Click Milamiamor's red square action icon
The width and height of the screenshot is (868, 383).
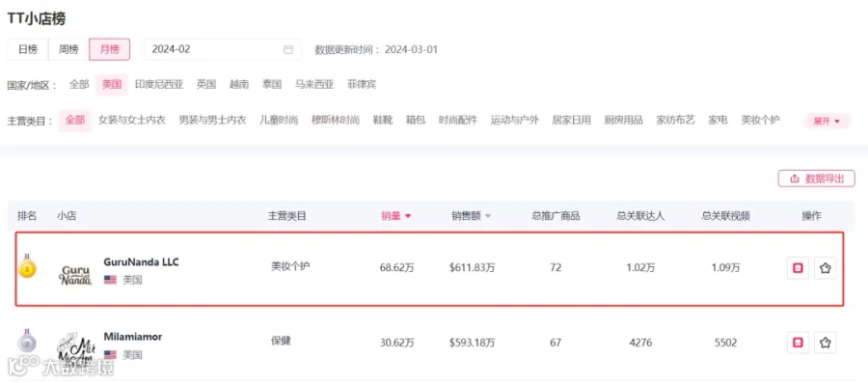point(798,342)
